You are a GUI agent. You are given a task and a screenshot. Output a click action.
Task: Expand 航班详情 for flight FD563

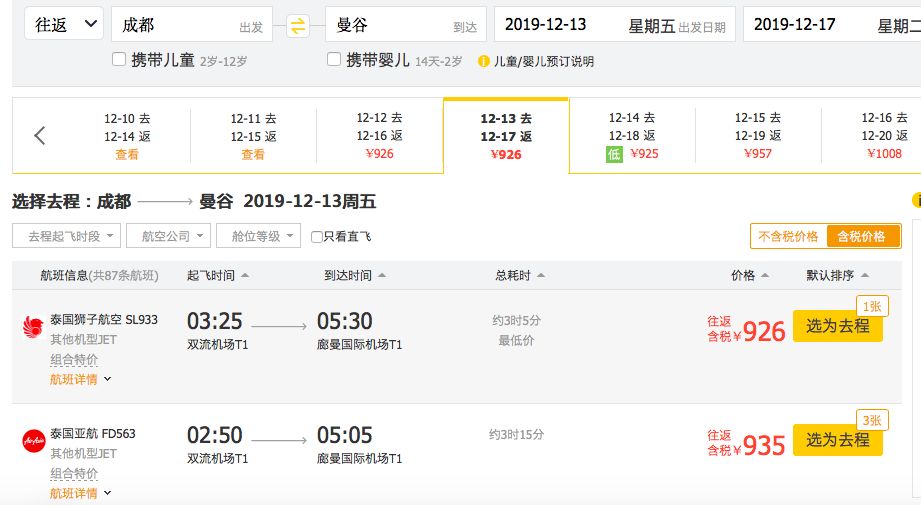pyautogui.click(x=80, y=493)
